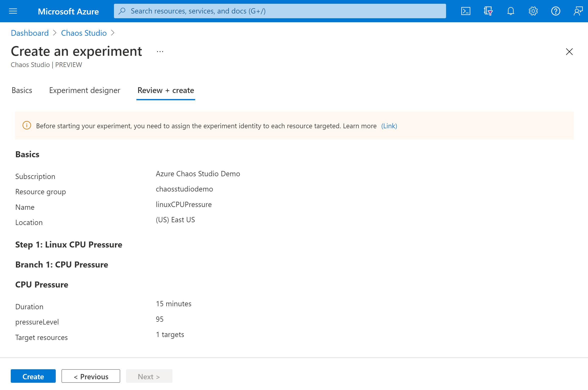Click the Azure Marketplace basket icon

pos(488,10)
